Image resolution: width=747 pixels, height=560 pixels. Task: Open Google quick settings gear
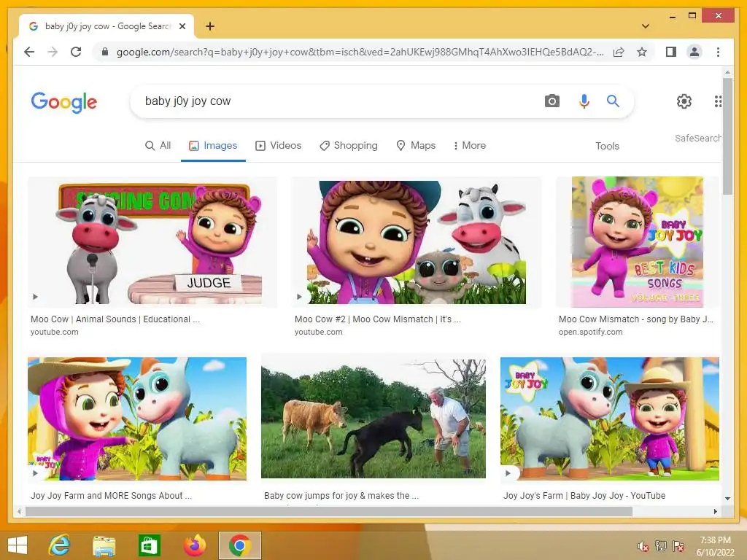point(684,101)
